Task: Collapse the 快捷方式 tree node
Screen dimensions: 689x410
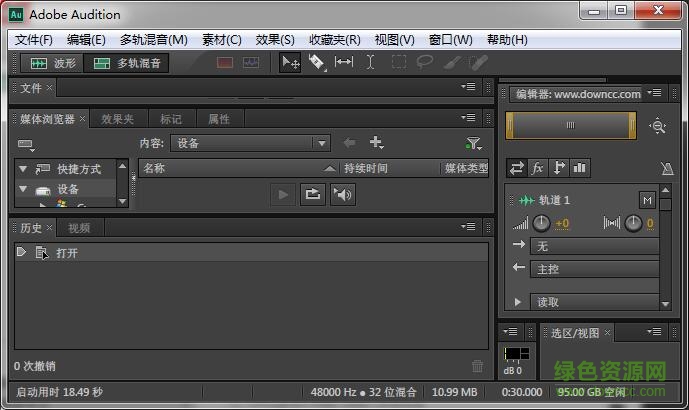Action: [x=22, y=169]
